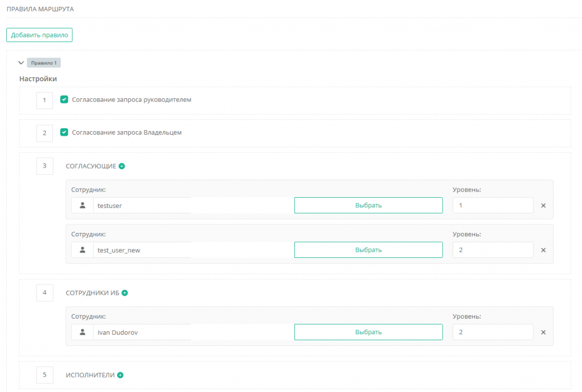Click Выбрать for Ivan Dudorov

tap(368, 332)
